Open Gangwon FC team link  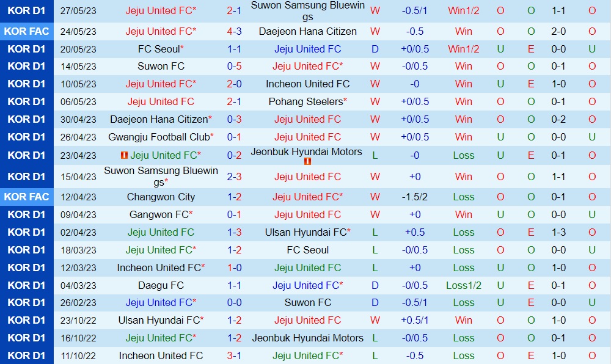[x=159, y=214]
